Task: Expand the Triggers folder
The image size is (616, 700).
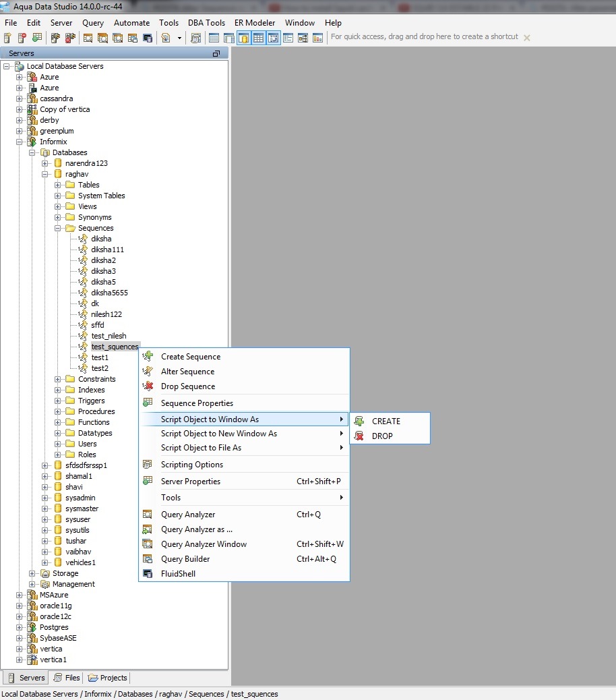Action: pyautogui.click(x=57, y=401)
